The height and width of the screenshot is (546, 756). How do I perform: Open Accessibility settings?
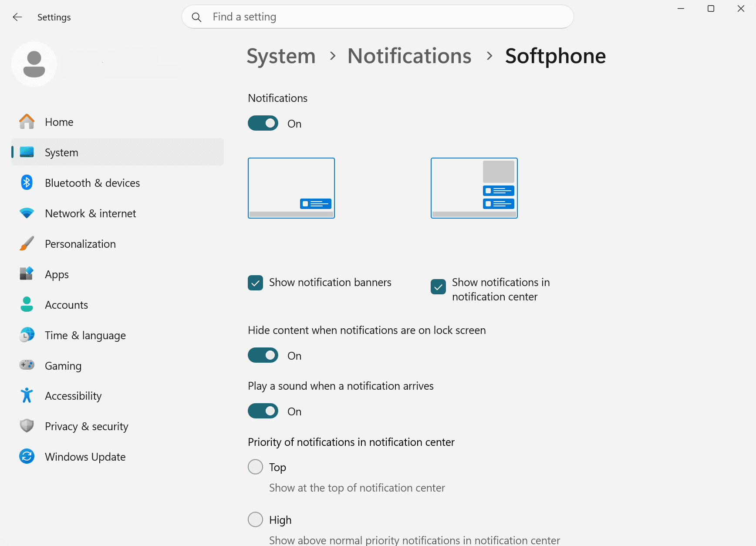point(118,396)
